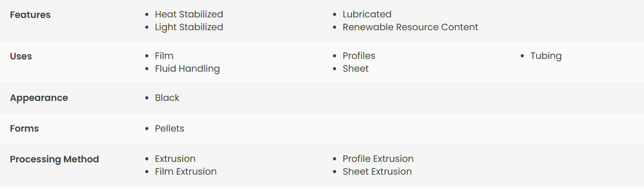Select the Profile Extrusion method
644x189 pixels.
(x=378, y=159)
